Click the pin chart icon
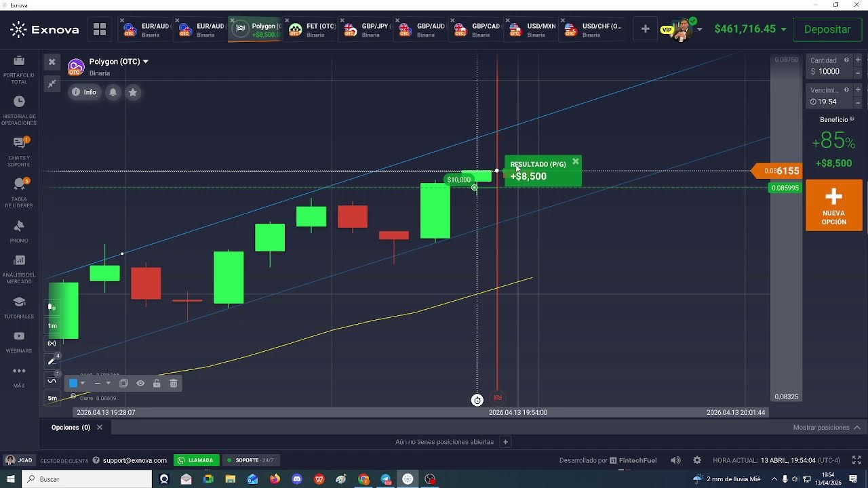868x488 pixels. pos(52,83)
